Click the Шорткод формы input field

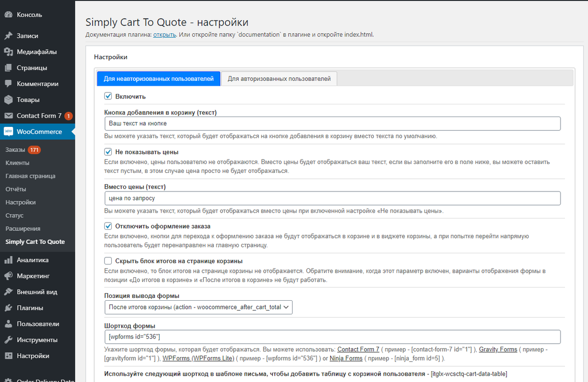click(x=333, y=337)
